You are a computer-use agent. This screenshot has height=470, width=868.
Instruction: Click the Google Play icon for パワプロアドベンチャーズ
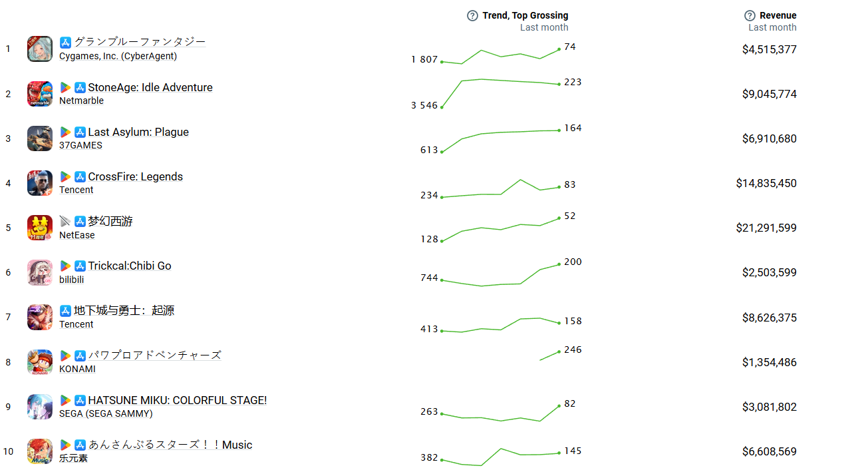[65, 355]
